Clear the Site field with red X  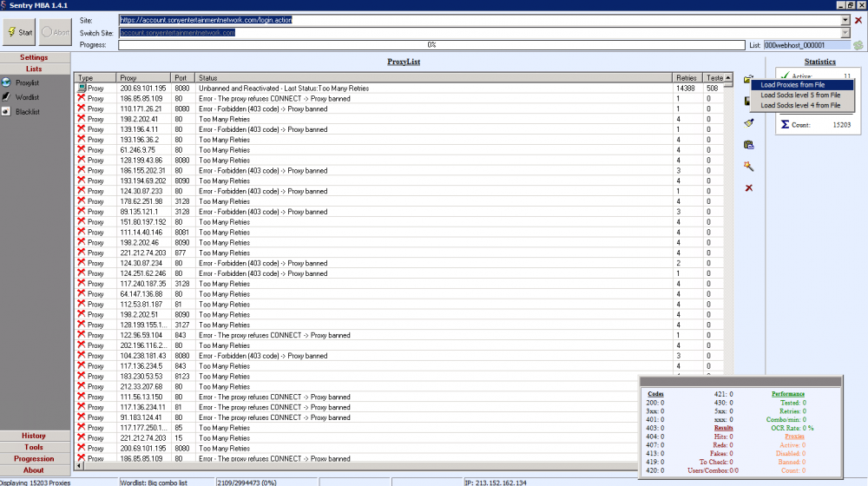pyautogui.click(x=858, y=21)
